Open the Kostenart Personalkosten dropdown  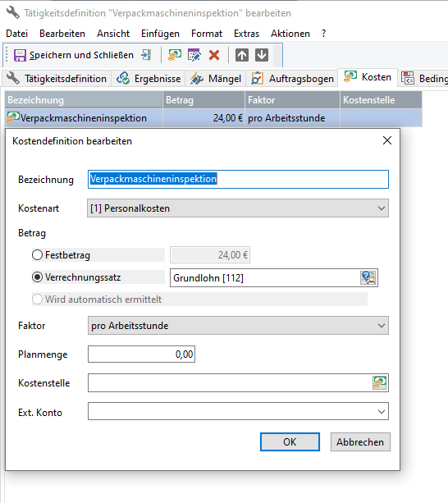[238, 208]
